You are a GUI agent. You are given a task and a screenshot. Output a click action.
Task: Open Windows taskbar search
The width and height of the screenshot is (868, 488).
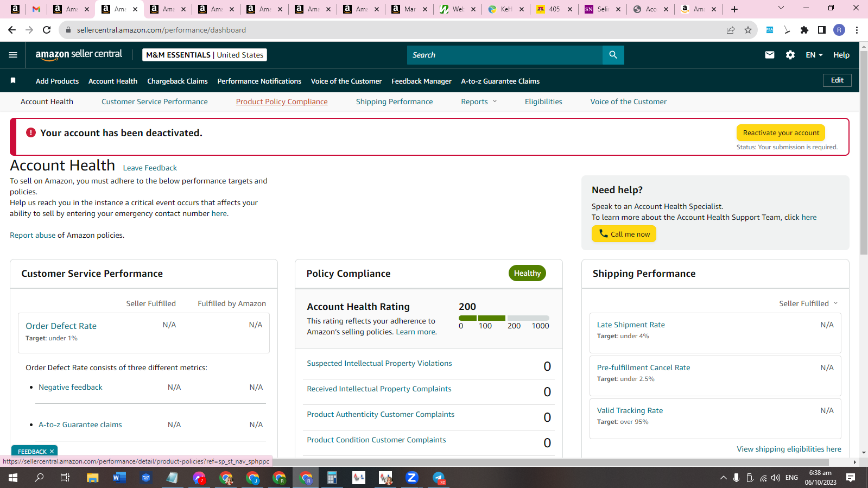tap(39, 478)
